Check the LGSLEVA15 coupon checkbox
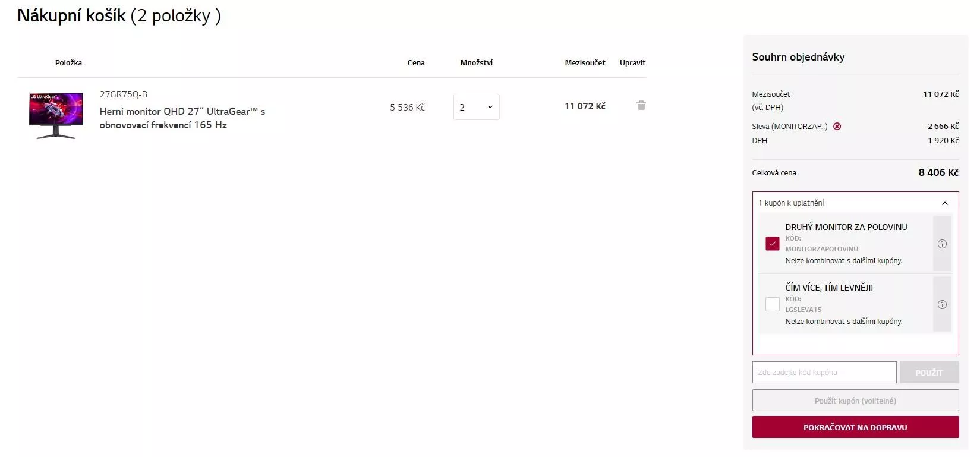Screen dimensions: 980x457 click(772, 304)
